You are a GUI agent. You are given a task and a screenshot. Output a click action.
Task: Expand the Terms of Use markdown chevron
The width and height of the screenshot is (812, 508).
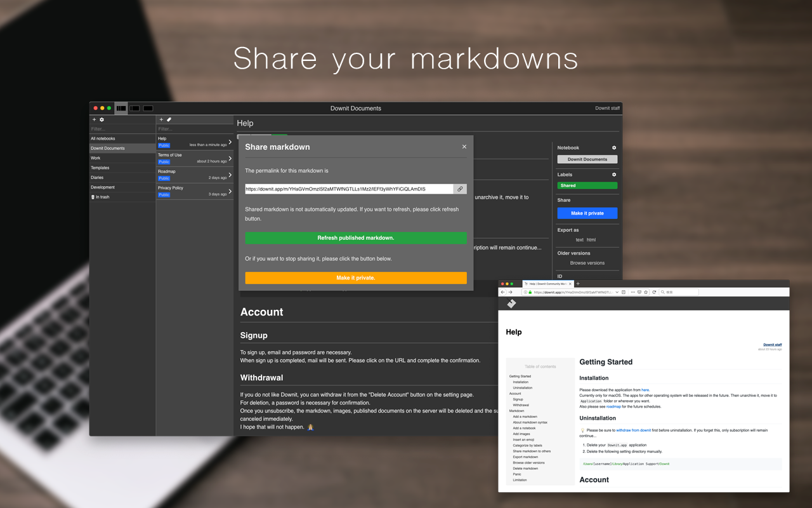(x=230, y=158)
